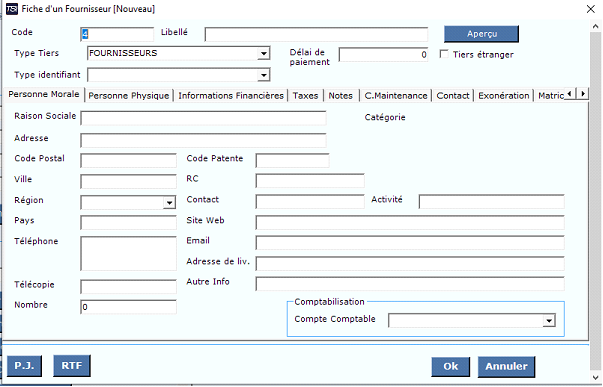Click the scrollbar down arrow
The image size is (603, 387).
click(596, 377)
